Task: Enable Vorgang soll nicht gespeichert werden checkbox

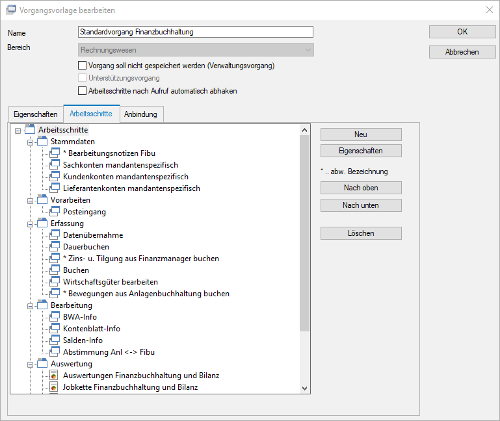Action: point(82,65)
